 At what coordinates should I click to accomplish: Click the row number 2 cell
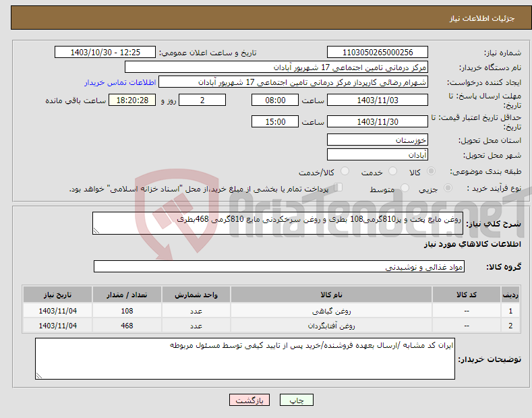[510, 326]
